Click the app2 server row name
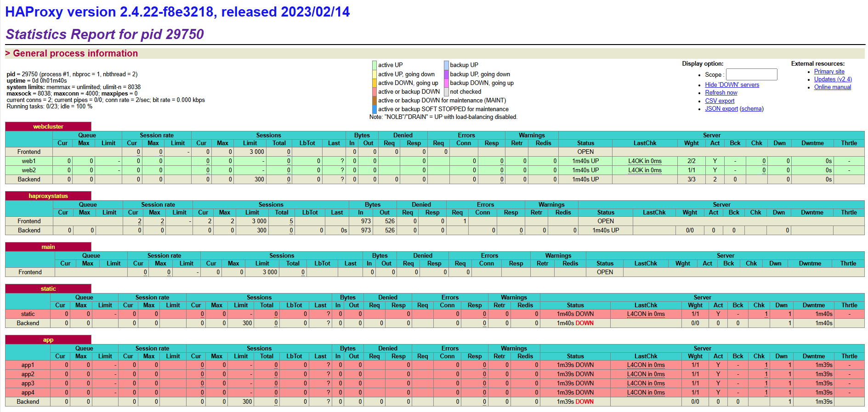Screen dimensions: 868x412 (x=28, y=374)
